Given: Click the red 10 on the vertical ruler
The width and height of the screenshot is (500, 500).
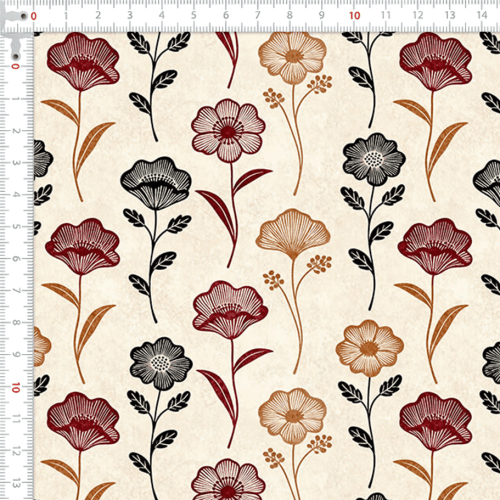Looking at the screenshot, I should pos(15,388).
